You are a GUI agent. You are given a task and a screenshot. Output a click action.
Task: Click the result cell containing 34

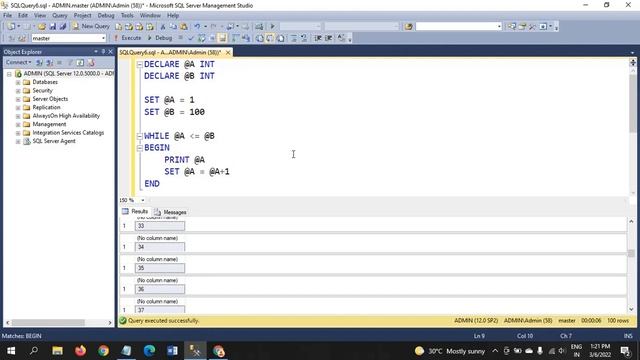click(160, 247)
